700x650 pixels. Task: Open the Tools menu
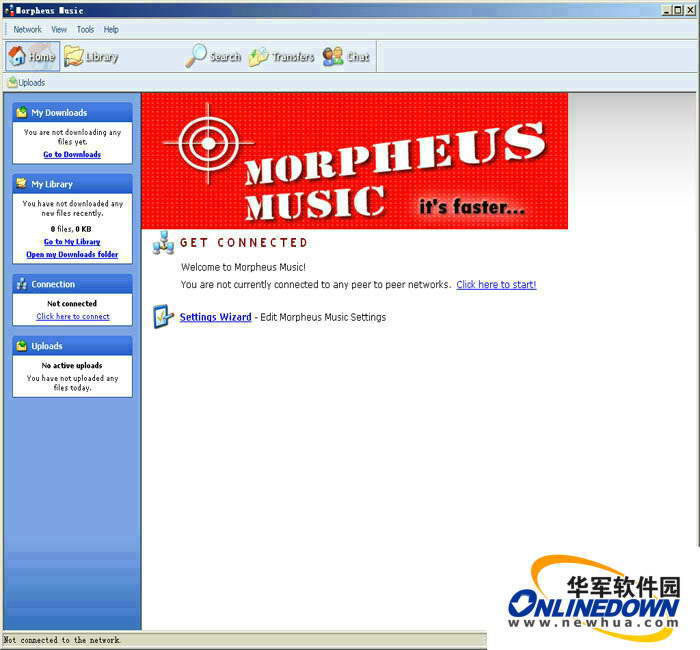85,29
